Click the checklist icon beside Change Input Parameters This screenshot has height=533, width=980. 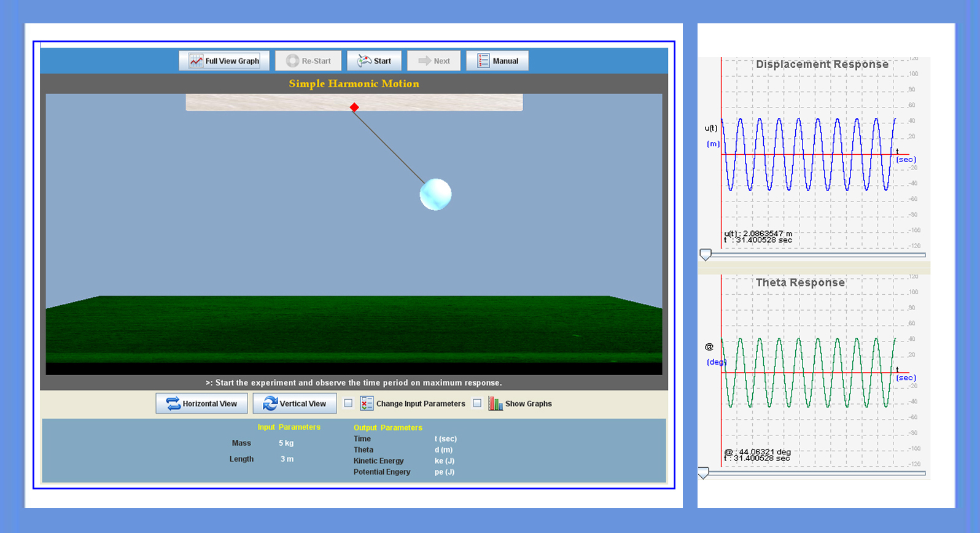(x=367, y=403)
